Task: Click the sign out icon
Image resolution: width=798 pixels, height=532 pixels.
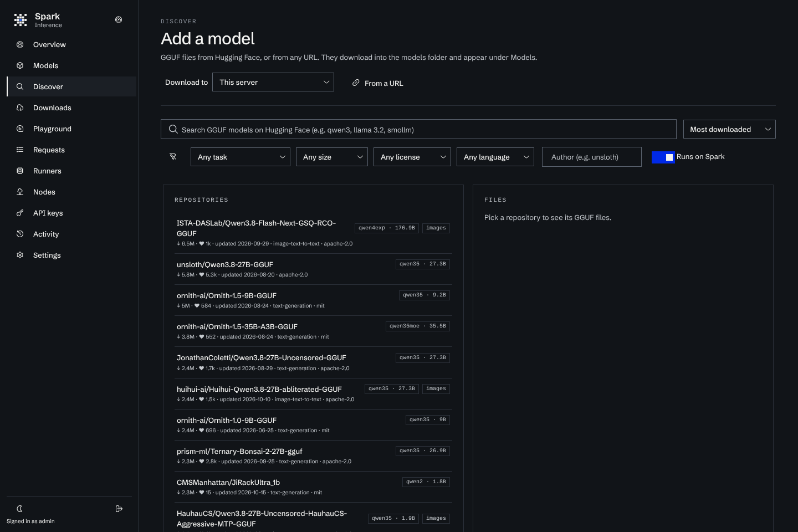Action: click(119, 509)
